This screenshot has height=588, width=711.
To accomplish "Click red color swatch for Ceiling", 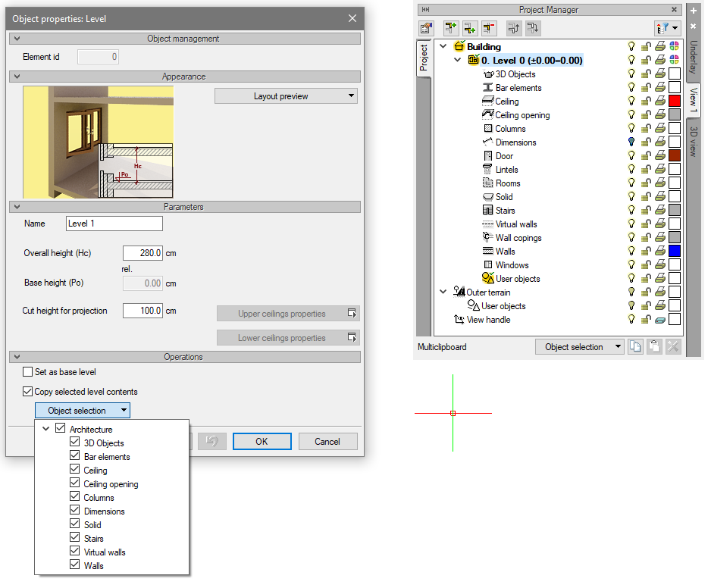I will pyautogui.click(x=675, y=101).
